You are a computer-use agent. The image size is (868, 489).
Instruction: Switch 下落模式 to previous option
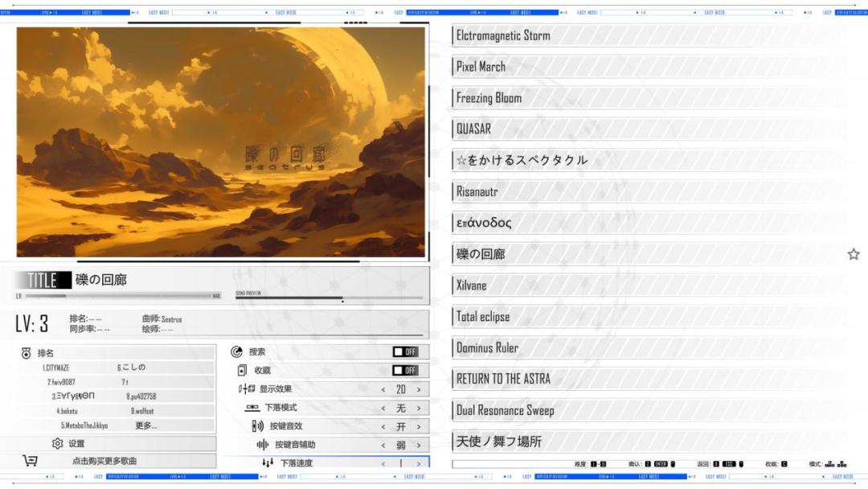[x=383, y=408]
